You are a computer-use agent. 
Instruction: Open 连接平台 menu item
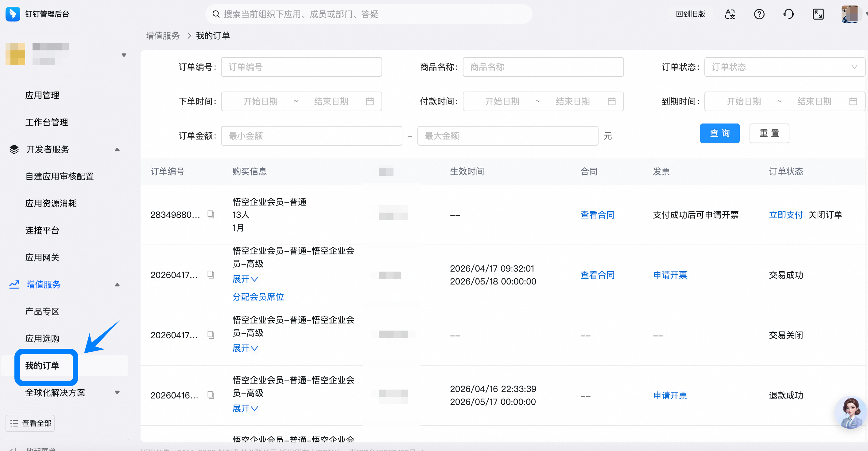pos(42,230)
